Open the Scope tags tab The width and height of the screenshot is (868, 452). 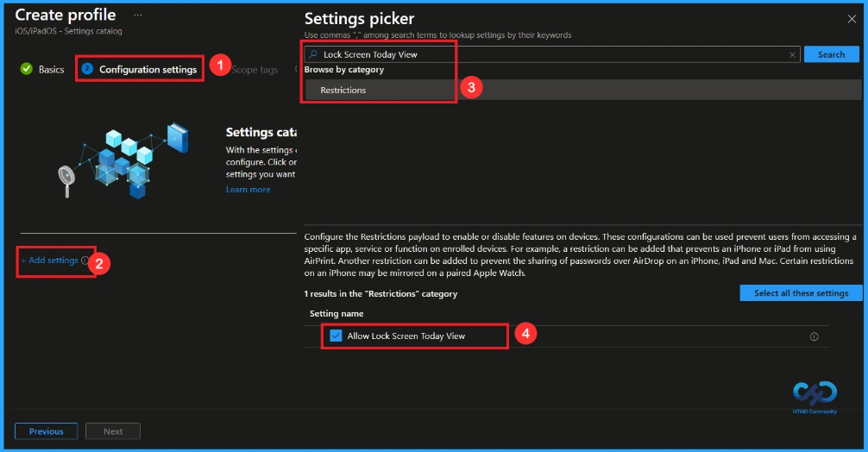click(x=255, y=70)
